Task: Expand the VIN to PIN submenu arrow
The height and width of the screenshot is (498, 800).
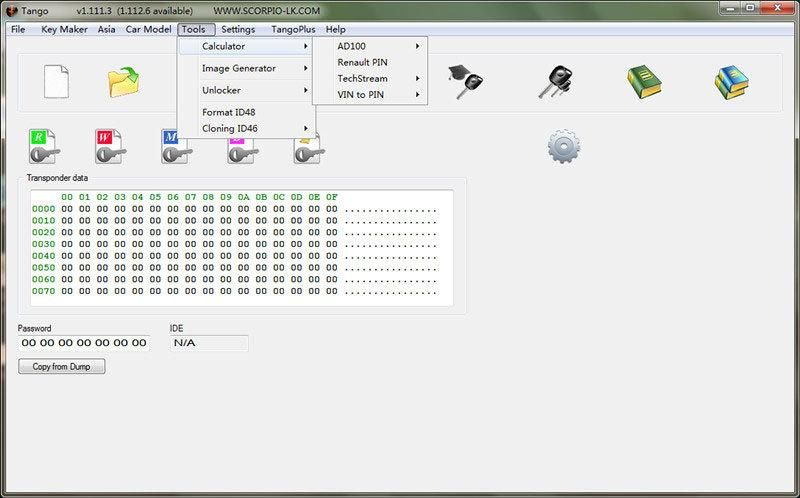Action: (417, 95)
